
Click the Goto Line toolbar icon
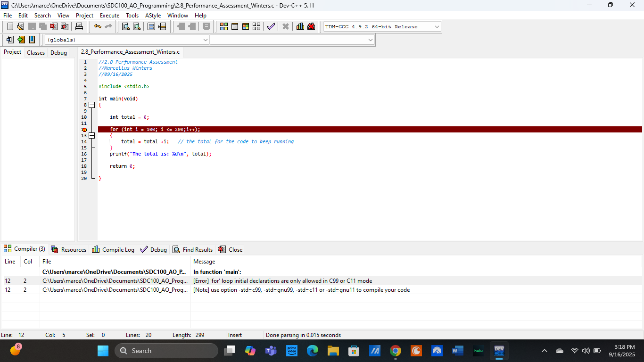click(162, 26)
